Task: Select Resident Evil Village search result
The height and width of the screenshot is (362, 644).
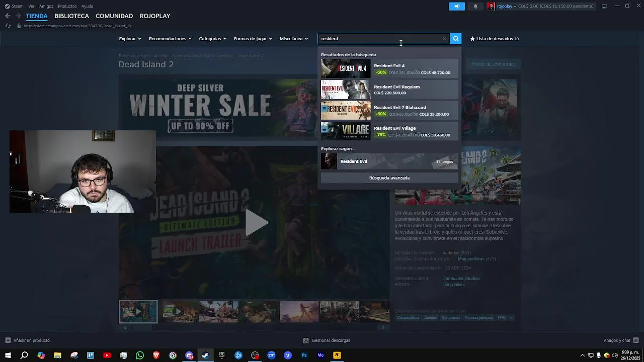Action: pyautogui.click(x=389, y=131)
